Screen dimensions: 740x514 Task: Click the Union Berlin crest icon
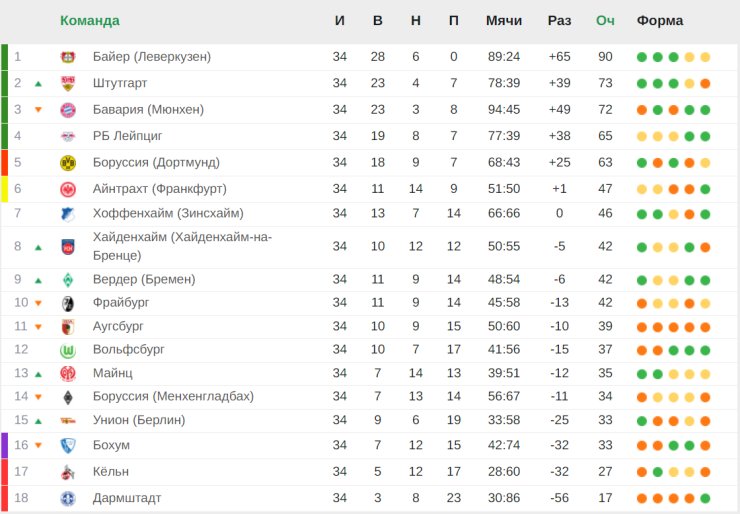(x=68, y=421)
